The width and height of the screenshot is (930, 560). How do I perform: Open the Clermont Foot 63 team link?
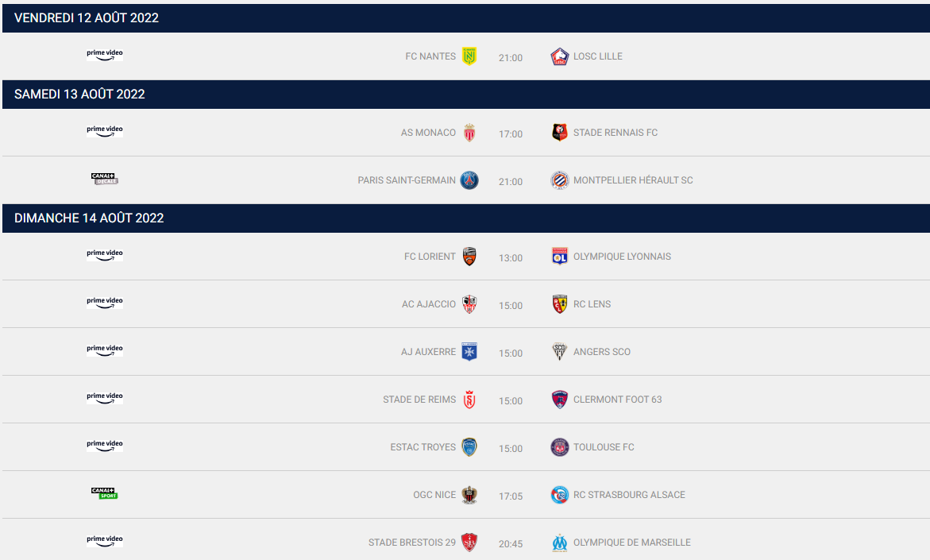[x=617, y=400]
